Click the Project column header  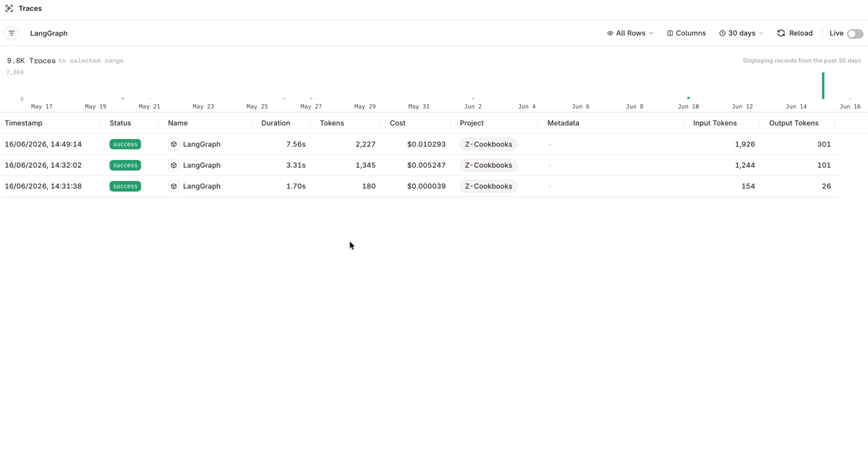pyautogui.click(x=472, y=123)
